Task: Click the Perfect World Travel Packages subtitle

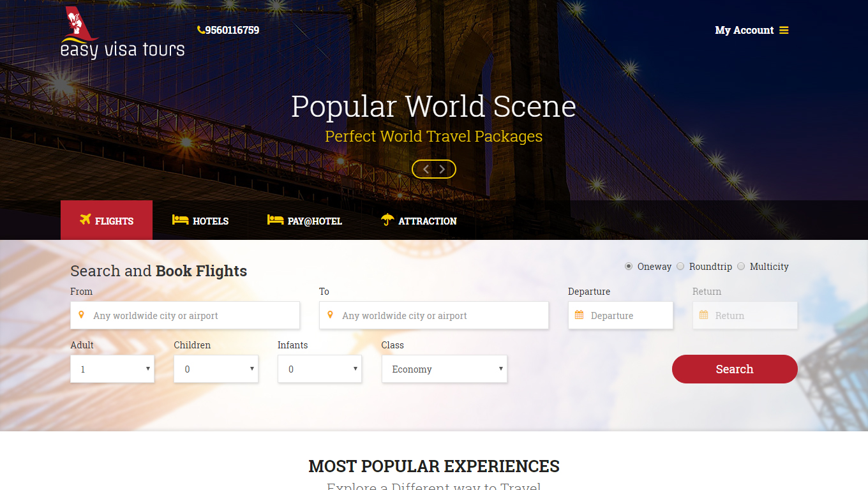Action: [x=434, y=137]
